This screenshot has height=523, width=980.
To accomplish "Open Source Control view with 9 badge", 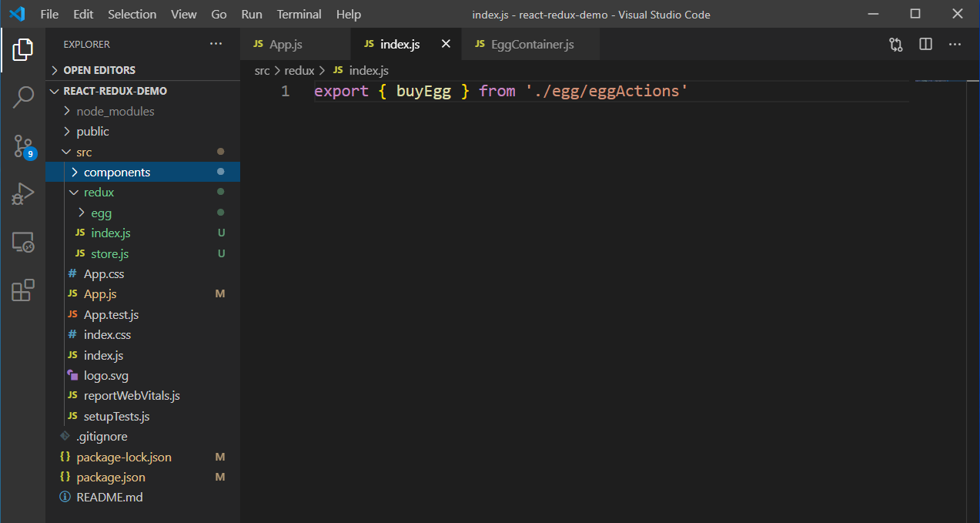I will tap(23, 146).
